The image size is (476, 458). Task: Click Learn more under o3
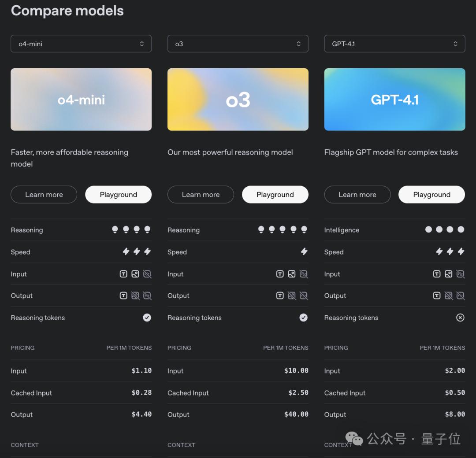[x=201, y=194]
